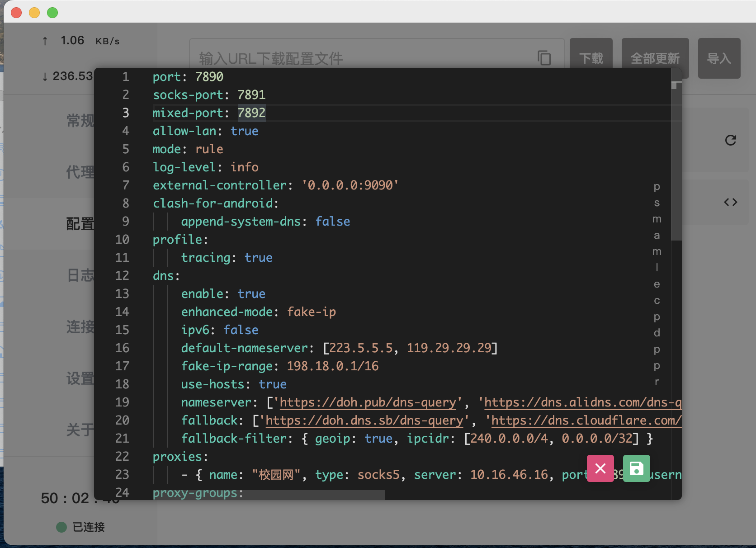Click the 223.5.5.5 default nameserver
Image resolution: width=756 pixels, height=548 pixels.
click(361, 348)
